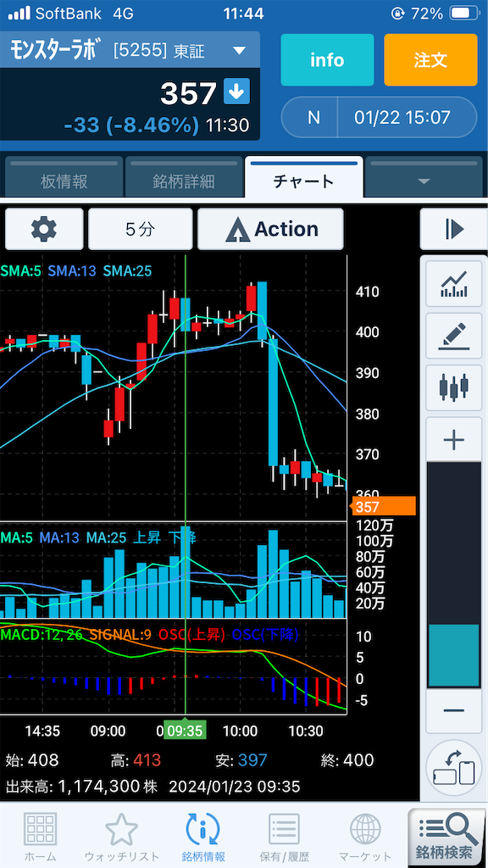This screenshot has width=488, height=868.
Task: Tap the SMA:13 legend label
Action: tap(72, 271)
